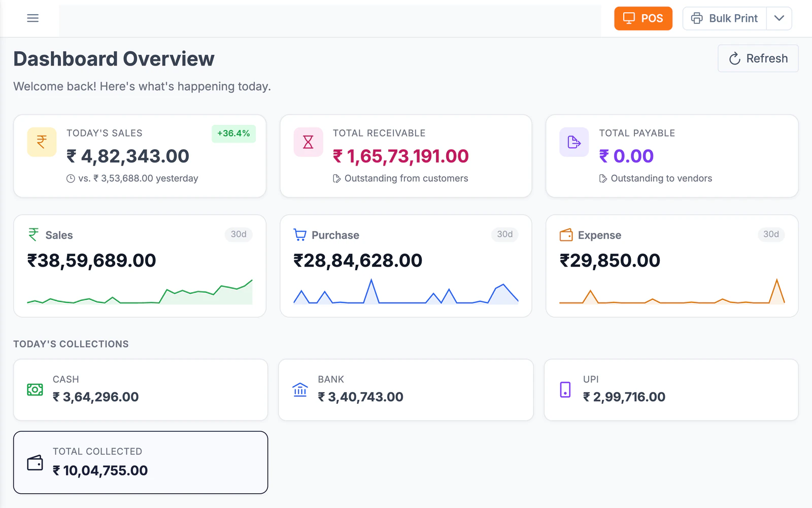Click the 30d badge on Sales card
Screen dimensions: 812x508
239,234
